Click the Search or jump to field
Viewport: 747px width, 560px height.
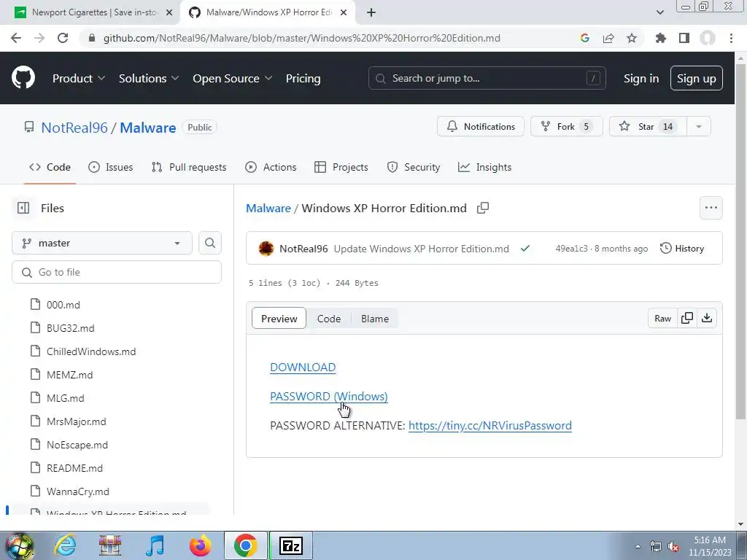point(487,78)
